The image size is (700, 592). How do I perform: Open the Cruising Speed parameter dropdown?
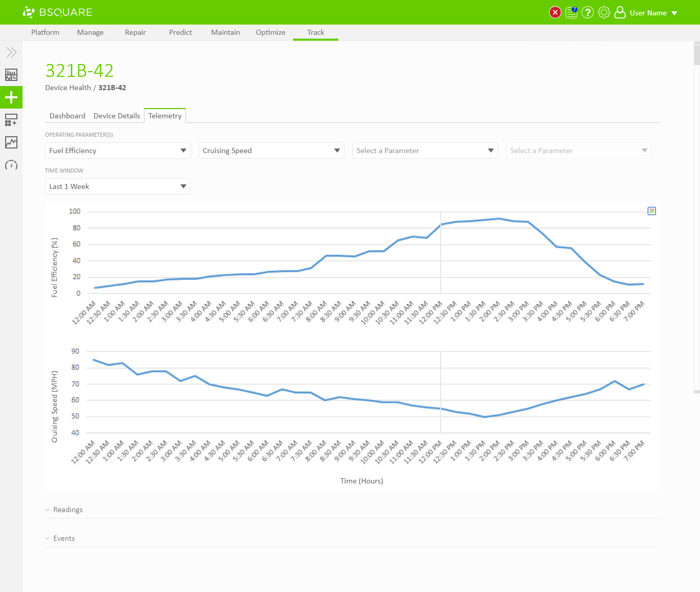click(272, 151)
